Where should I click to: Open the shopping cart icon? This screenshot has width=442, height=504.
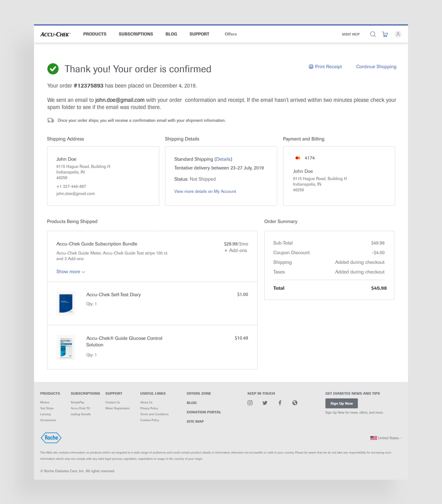pyautogui.click(x=385, y=34)
